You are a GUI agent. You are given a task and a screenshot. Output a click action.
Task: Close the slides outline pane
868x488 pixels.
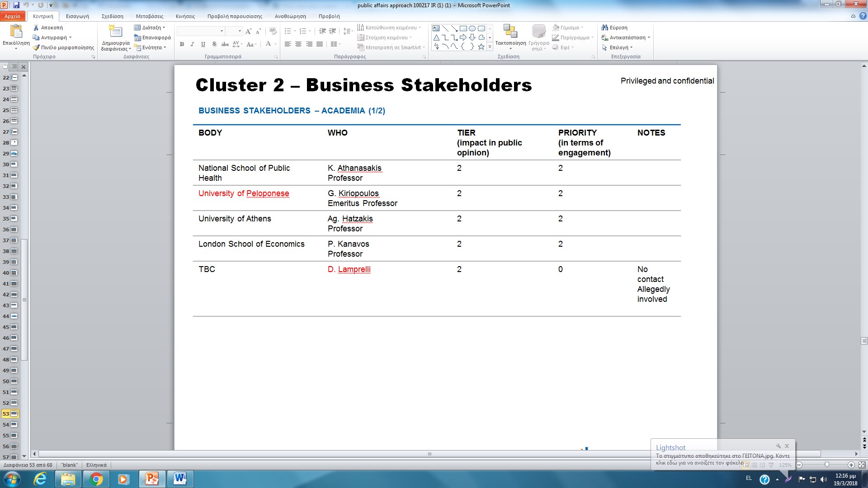(24, 67)
